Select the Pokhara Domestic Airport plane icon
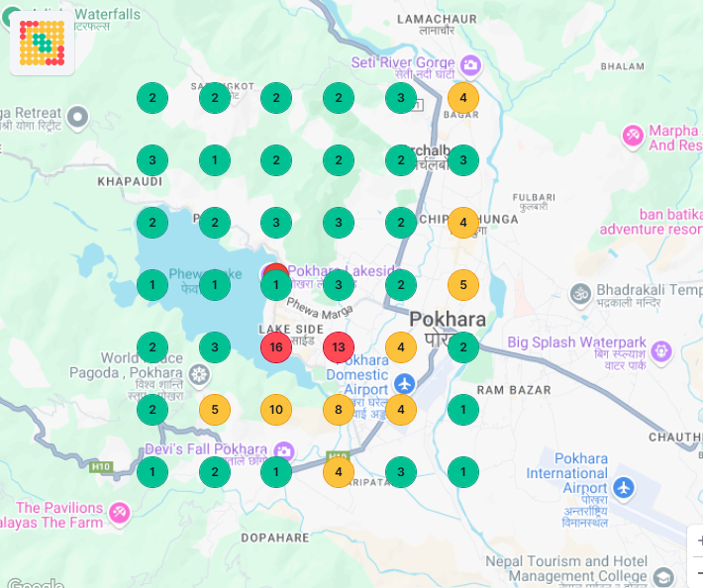Screen dimensions: 703x588 (404, 383)
